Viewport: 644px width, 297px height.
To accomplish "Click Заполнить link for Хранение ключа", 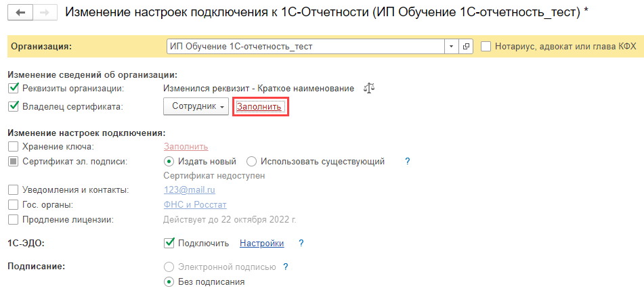I will (186, 146).
